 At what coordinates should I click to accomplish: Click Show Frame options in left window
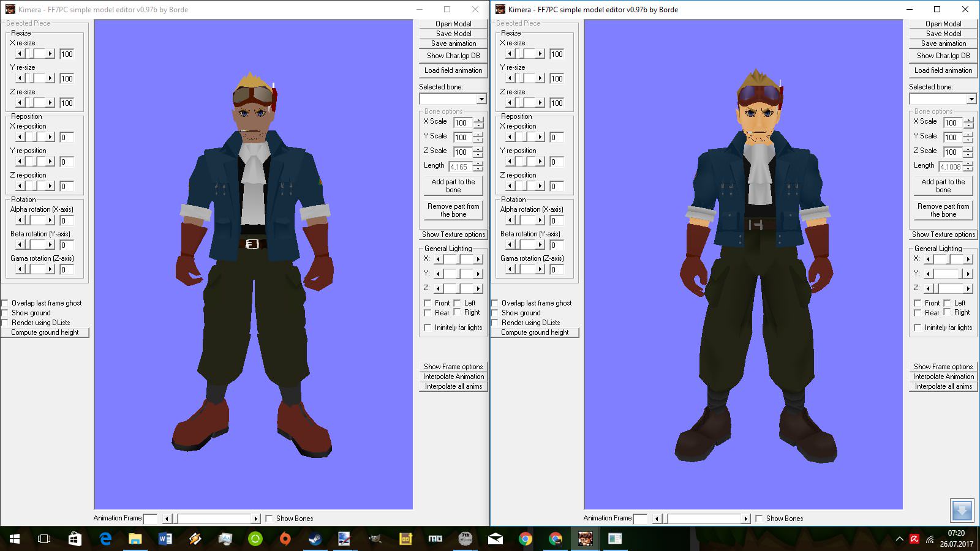coord(453,367)
